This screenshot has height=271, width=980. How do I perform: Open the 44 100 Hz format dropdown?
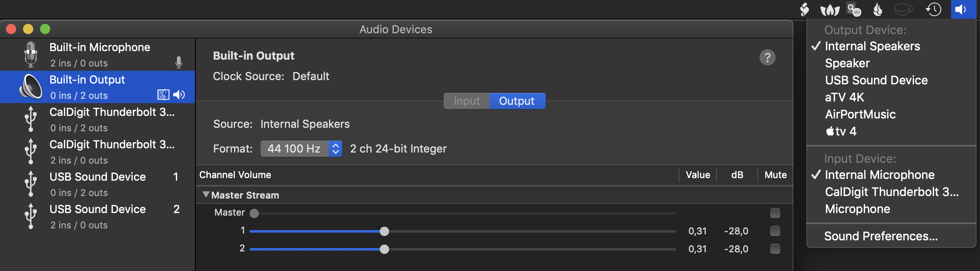pos(301,149)
